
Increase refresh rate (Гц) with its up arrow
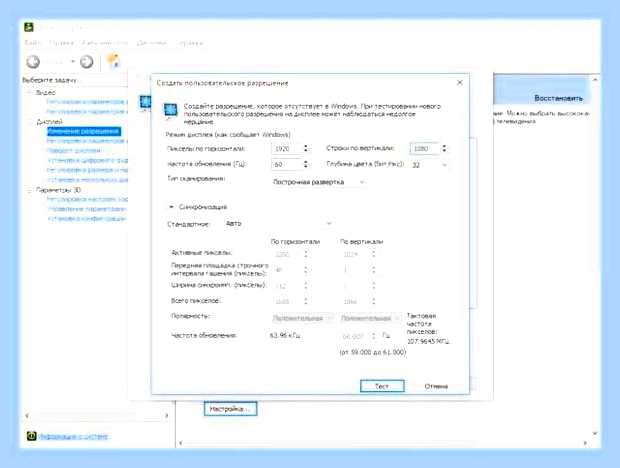306,161
